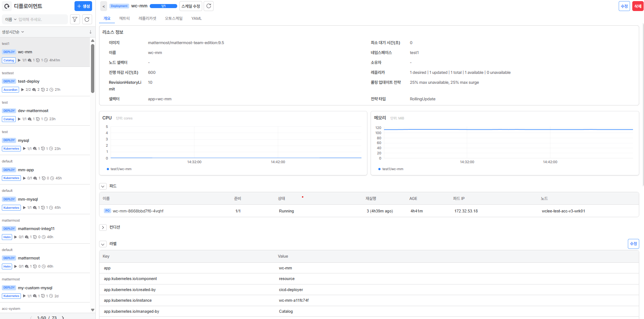This screenshot has width=644, height=319.
Task: Click the 스케일 수정 button
Action: (x=191, y=6)
